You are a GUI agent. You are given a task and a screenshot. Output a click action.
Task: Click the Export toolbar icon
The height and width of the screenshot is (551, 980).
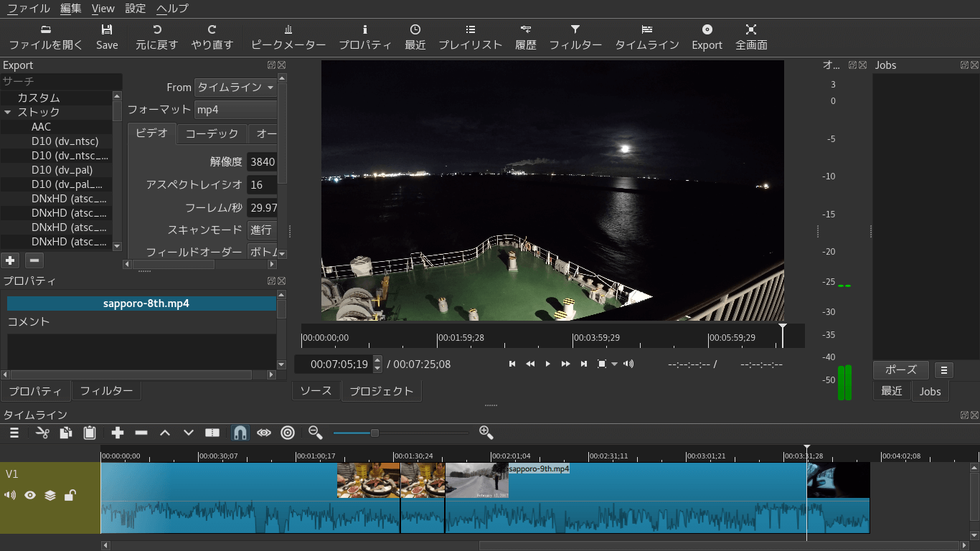[x=707, y=37]
